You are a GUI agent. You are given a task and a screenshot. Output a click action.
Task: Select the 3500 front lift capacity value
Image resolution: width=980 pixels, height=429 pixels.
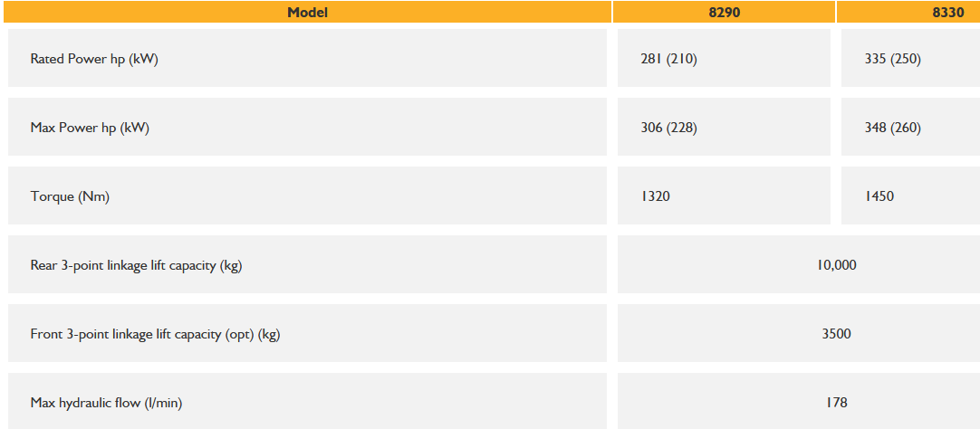click(836, 334)
